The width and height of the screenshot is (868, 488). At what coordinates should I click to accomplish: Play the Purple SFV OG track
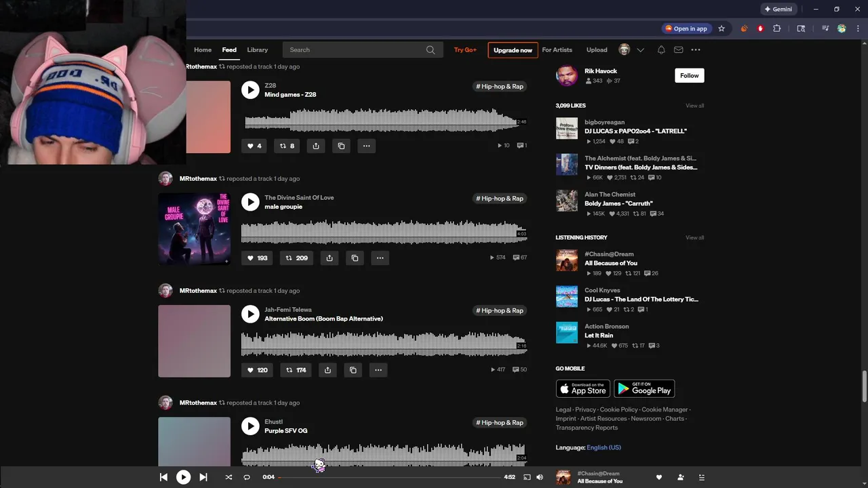point(250,426)
